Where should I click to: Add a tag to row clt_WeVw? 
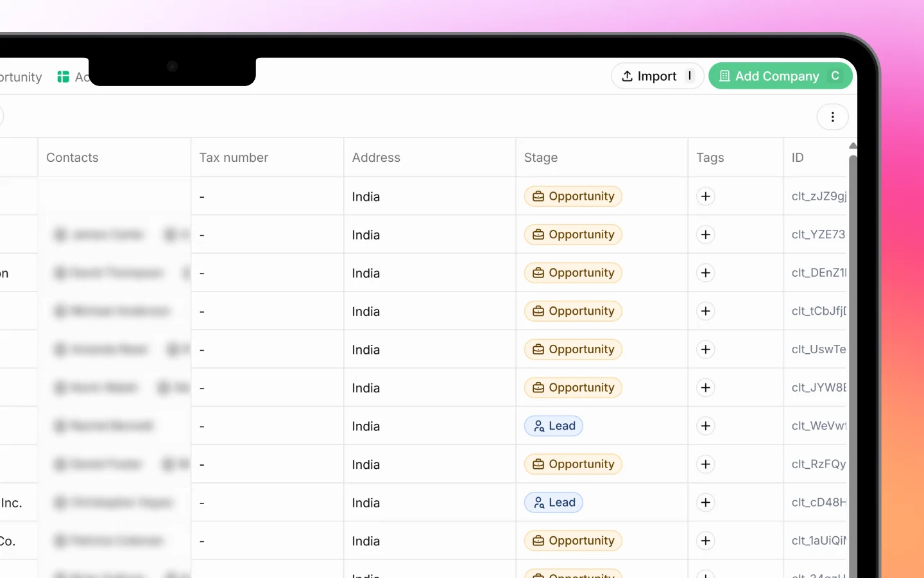coord(706,426)
